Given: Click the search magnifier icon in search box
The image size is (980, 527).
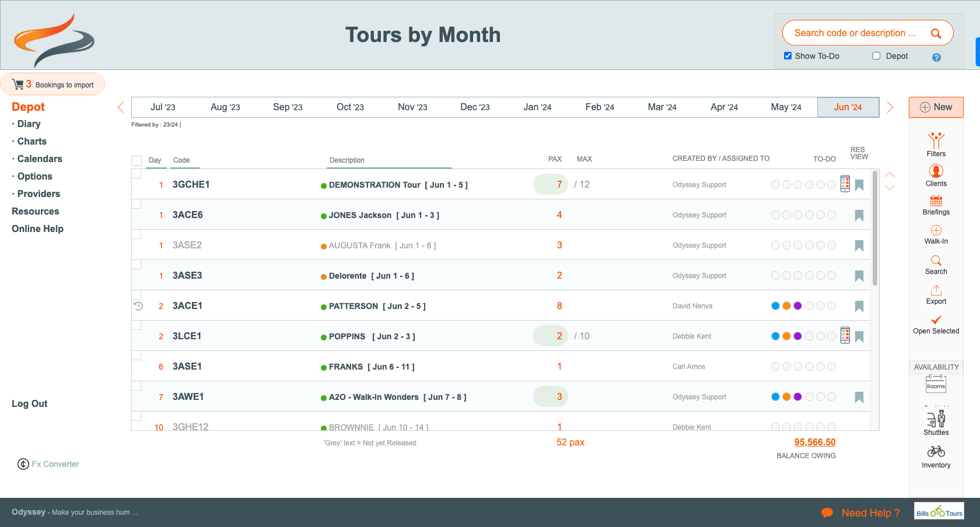Looking at the screenshot, I should (x=936, y=33).
